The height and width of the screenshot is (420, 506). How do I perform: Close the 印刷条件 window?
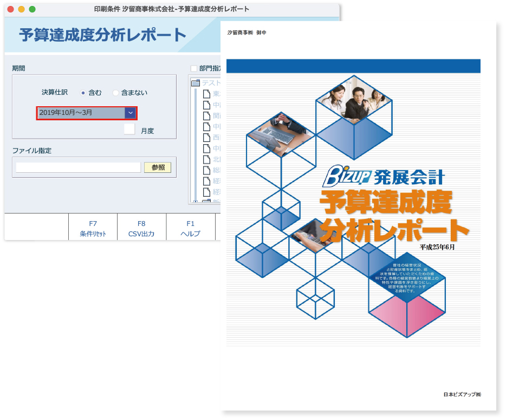[10, 9]
